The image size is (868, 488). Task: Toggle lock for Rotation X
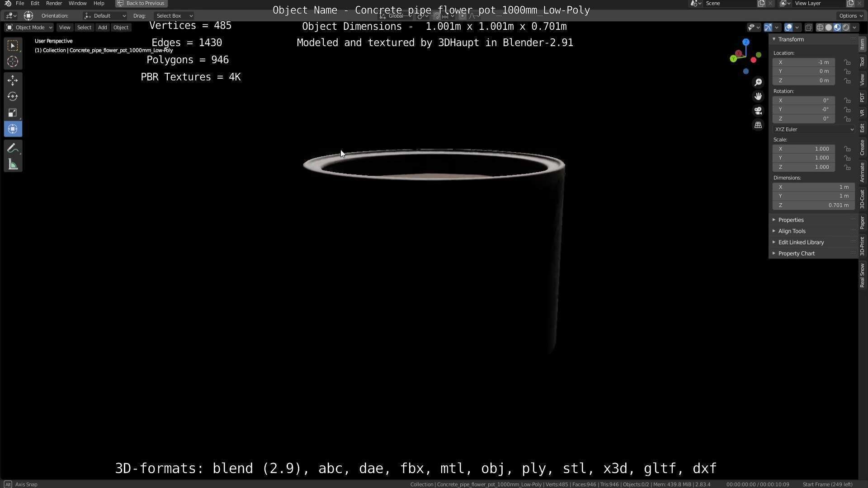tap(847, 101)
